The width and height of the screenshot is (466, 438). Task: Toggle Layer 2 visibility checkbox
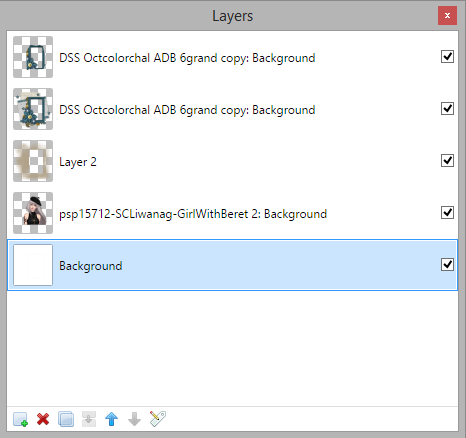[447, 161]
